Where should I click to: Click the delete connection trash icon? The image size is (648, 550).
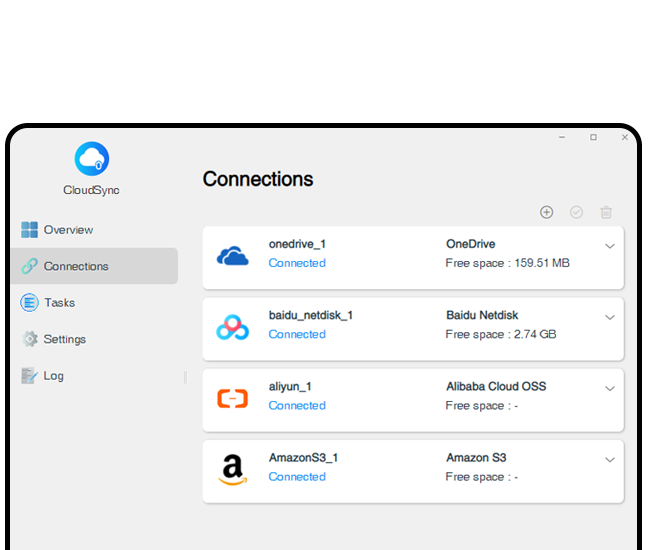click(x=606, y=212)
